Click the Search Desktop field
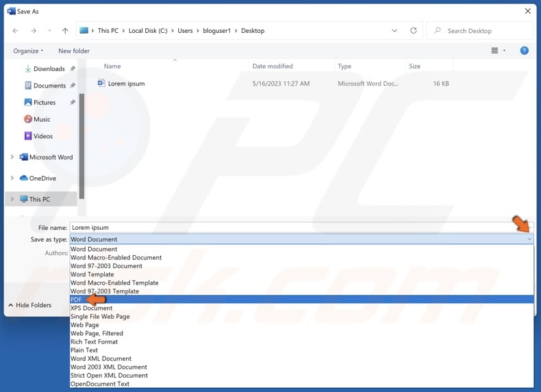The width and height of the screenshot is (541, 392). [x=479, y=31]
